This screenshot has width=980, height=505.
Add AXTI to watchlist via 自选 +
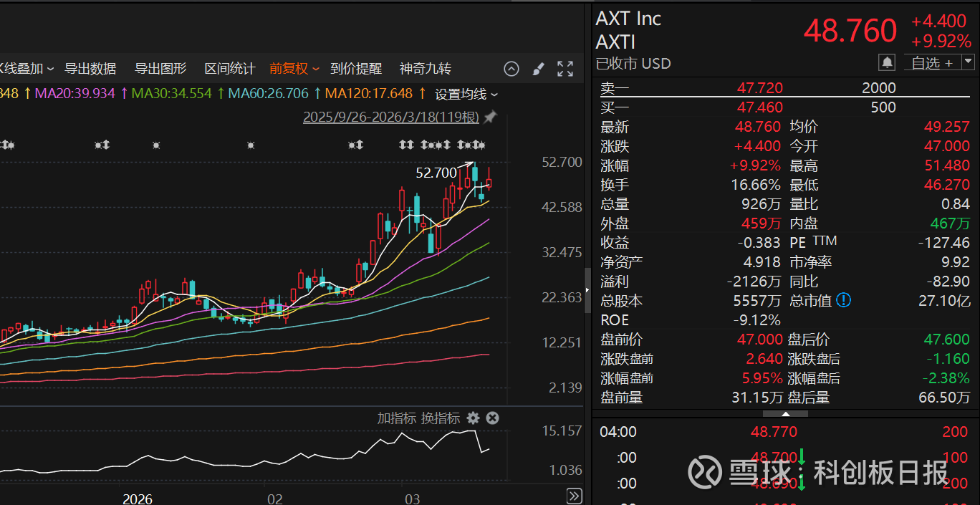(932, 62)
